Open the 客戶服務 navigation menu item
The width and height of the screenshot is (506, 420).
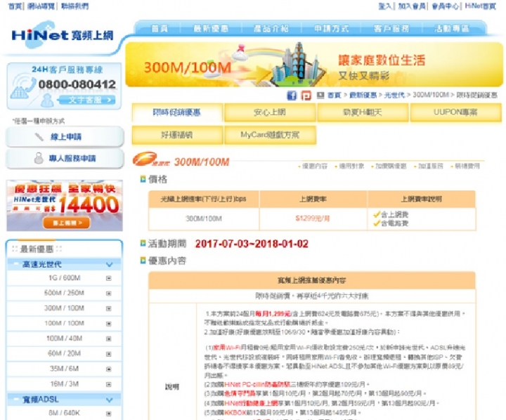[x=391, y=28]
